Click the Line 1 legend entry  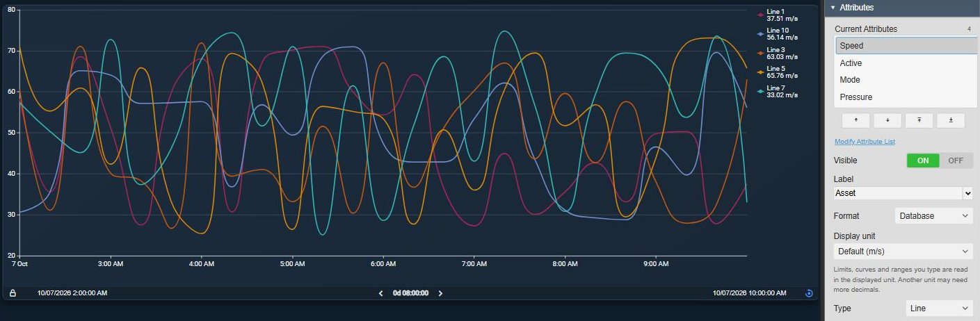[x=777, y=15]
